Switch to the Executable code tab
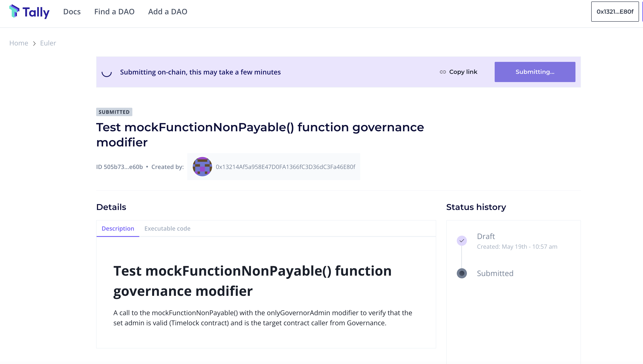Viewport: 643px width, 364px height. click(167, 228)
